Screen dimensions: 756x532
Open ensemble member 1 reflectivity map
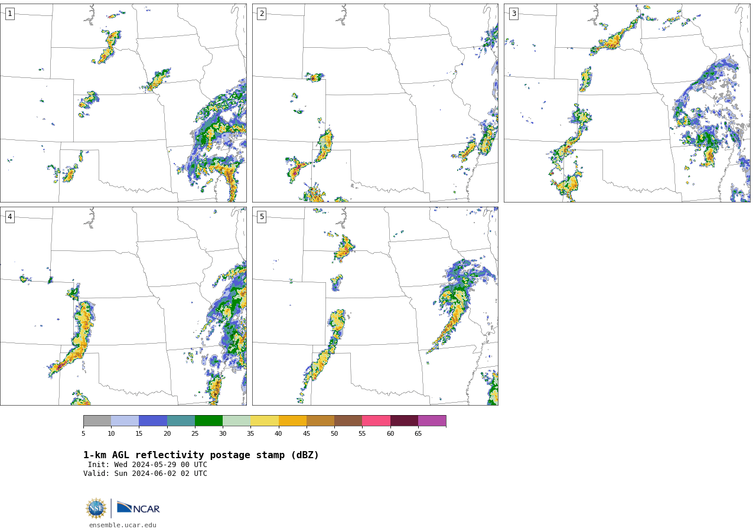(123, 103)
